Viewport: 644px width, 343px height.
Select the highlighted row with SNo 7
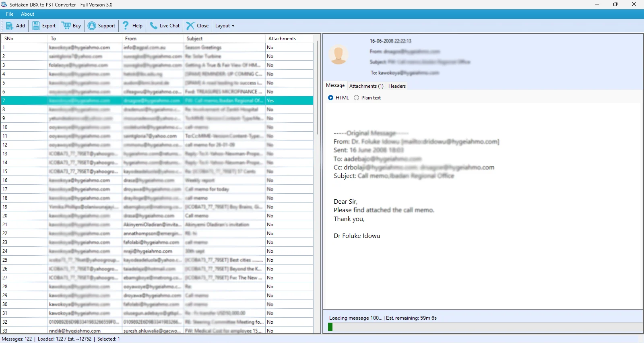157,101
